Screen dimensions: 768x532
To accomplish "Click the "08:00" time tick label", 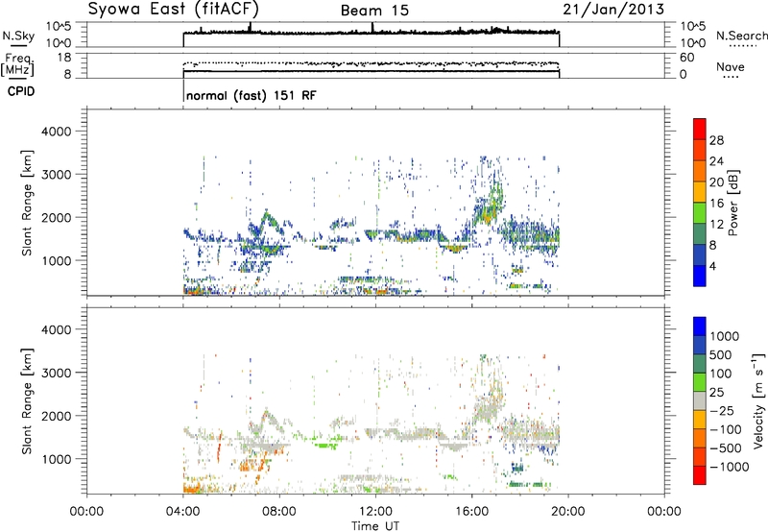I will [x=279, y=512].
